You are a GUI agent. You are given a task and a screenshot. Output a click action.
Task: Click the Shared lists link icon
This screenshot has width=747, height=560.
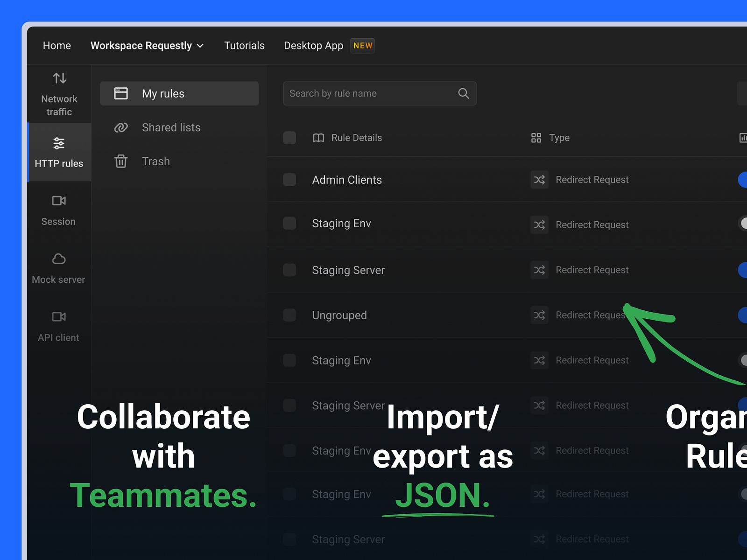[121, 127]
